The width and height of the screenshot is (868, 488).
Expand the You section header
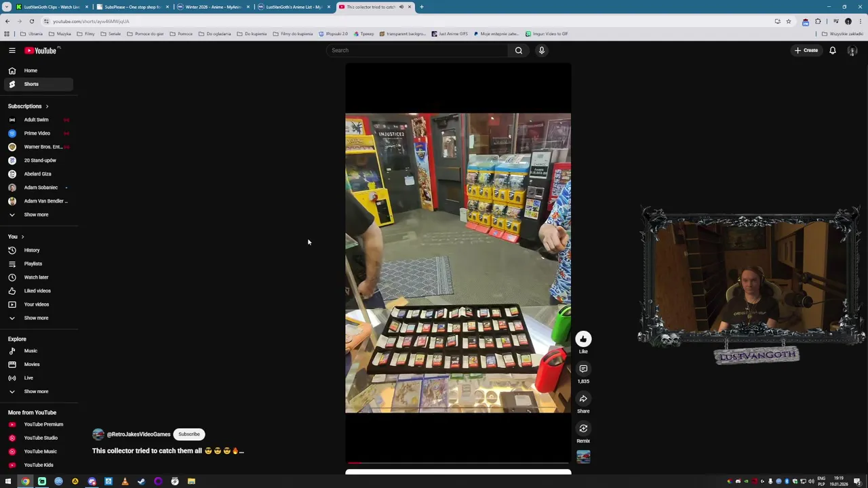(x=16, y=237)
